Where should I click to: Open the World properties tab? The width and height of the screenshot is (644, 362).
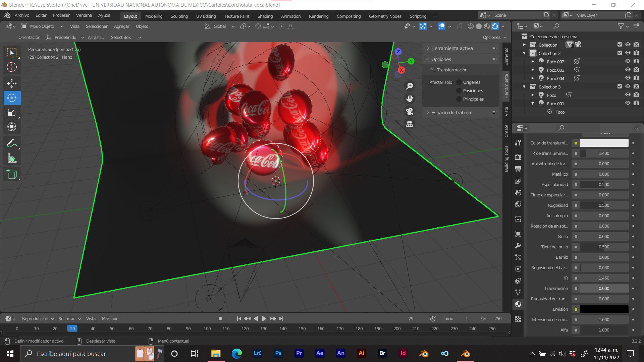518,204
